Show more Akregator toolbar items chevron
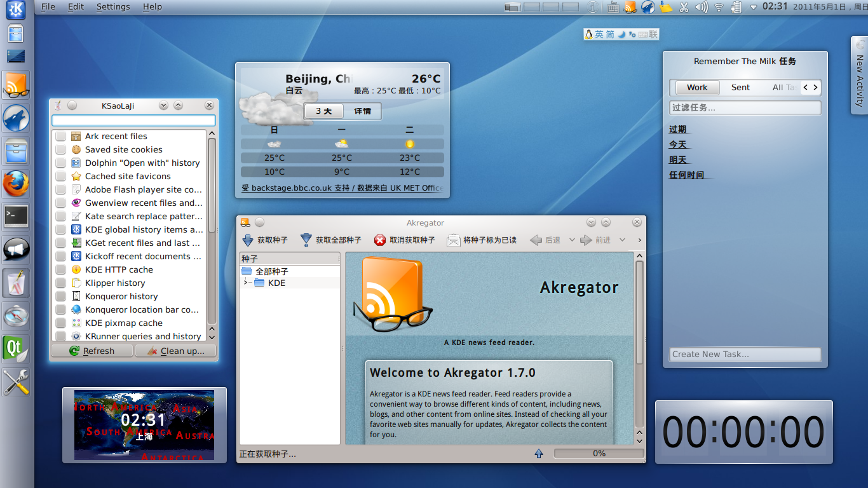 pos(639,240)
